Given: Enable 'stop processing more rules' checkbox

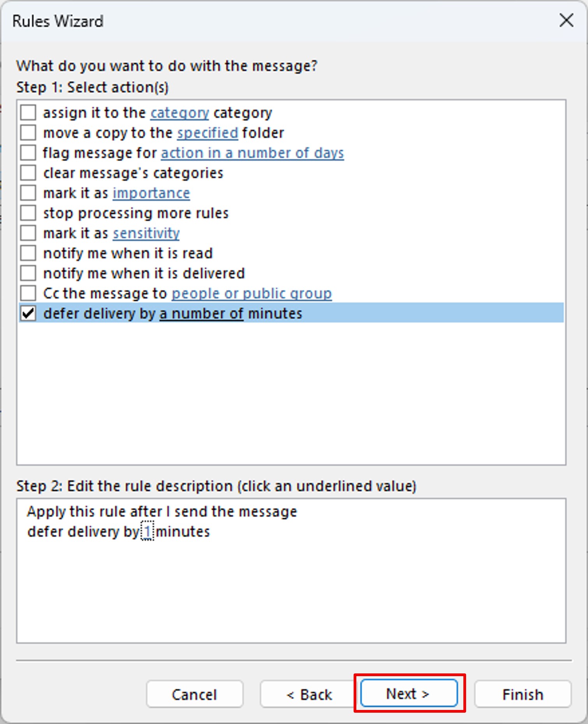Looking at the screenshot, I should click(28, 213).
